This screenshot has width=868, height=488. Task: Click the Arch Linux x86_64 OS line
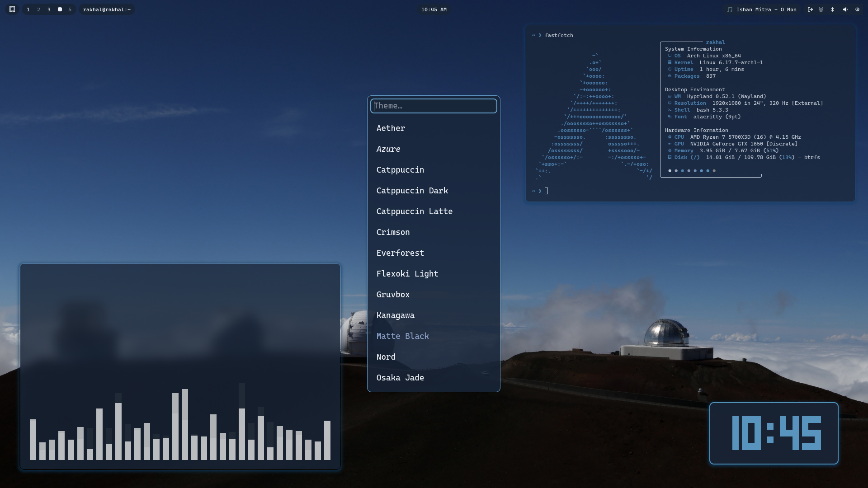click(704, 56)
